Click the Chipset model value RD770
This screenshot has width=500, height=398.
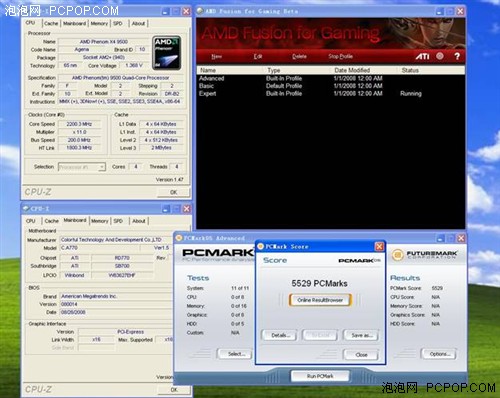[x=122, y=258]
